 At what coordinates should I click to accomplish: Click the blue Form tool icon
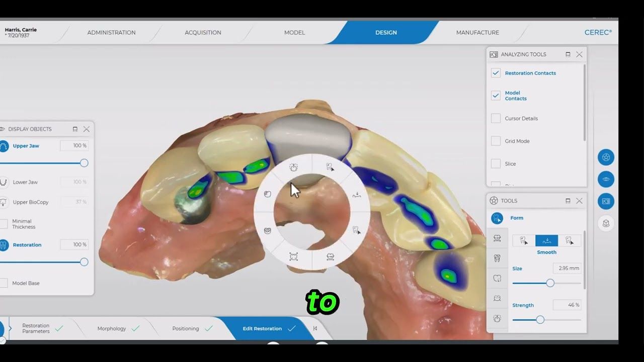click(497, 218)
